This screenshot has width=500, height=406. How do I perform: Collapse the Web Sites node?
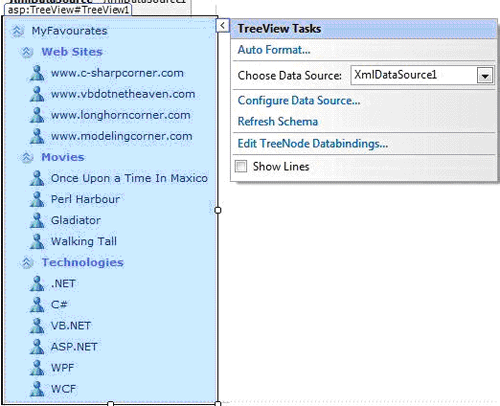27,52
